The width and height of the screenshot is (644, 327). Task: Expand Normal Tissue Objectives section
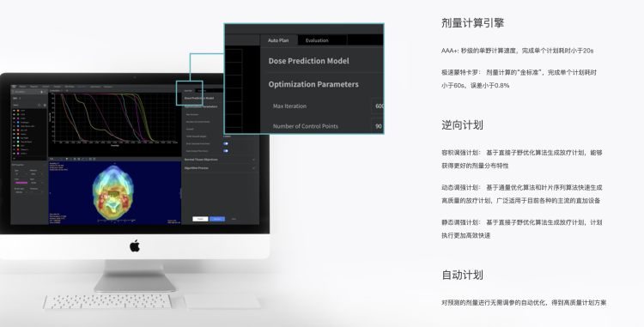[219, 159]
